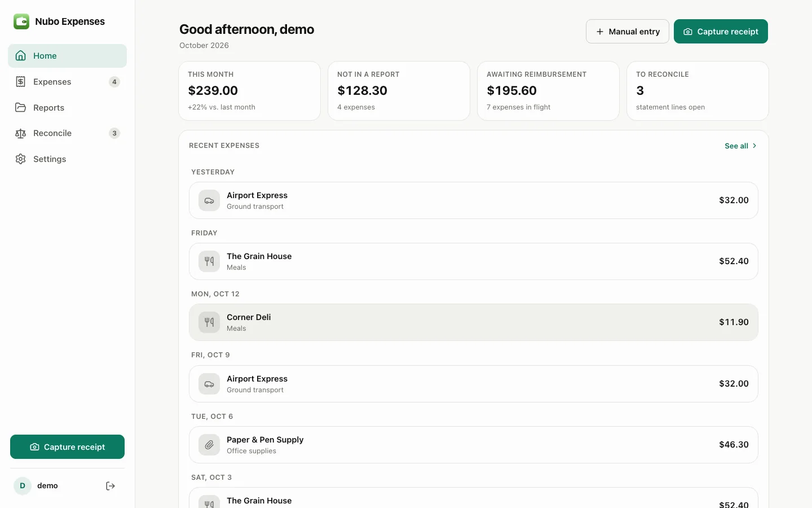Click the demo username in sidebar footer
The height and width of the screenshot is (508, 812).
(47, 486)
